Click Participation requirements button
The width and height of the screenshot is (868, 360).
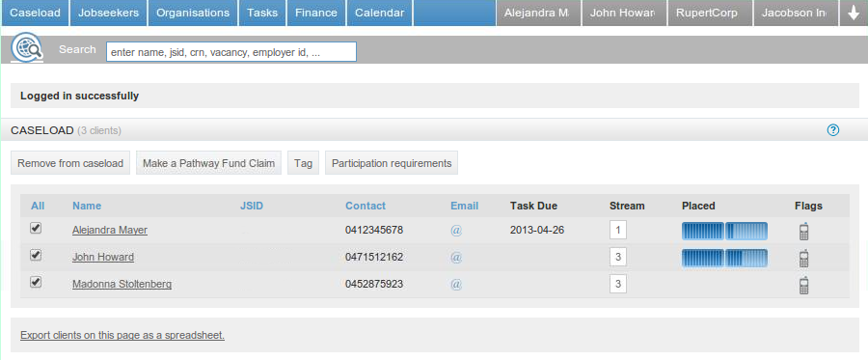pyautogui.click(x=392, y=163)
